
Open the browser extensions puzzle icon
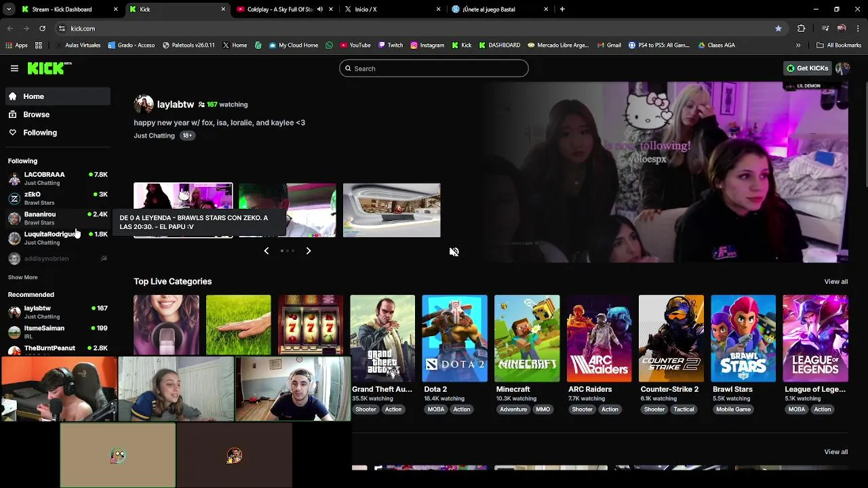pyautogui.click(x=802, y=28)
